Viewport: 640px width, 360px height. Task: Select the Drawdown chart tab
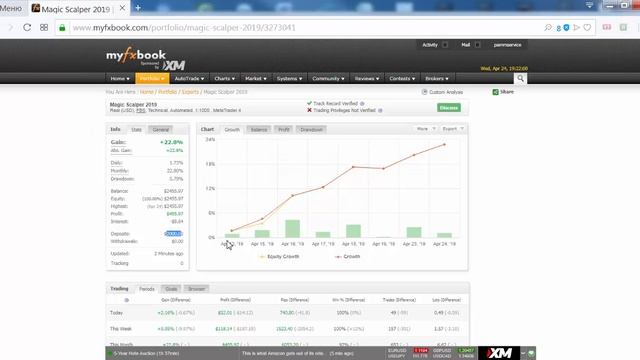coord(311,129)
